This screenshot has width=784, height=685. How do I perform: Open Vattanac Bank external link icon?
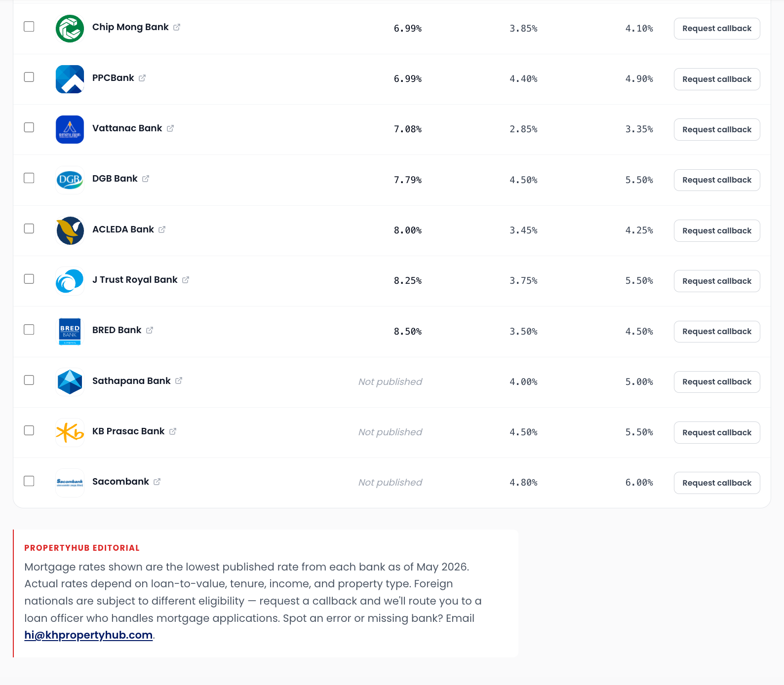coord(170,128)
